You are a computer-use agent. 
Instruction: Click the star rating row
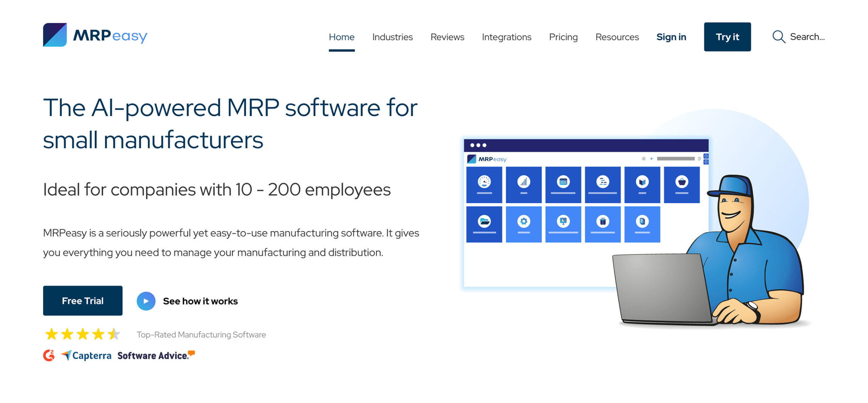(x=82, y=334)
